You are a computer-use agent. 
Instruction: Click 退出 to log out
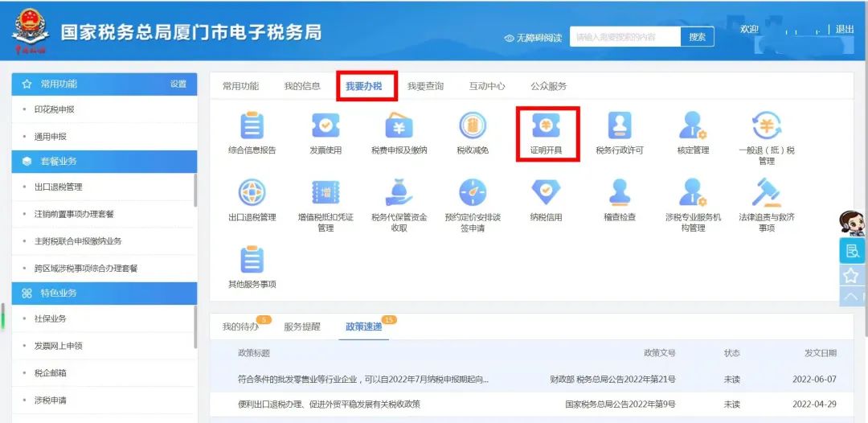coord(845,30)
